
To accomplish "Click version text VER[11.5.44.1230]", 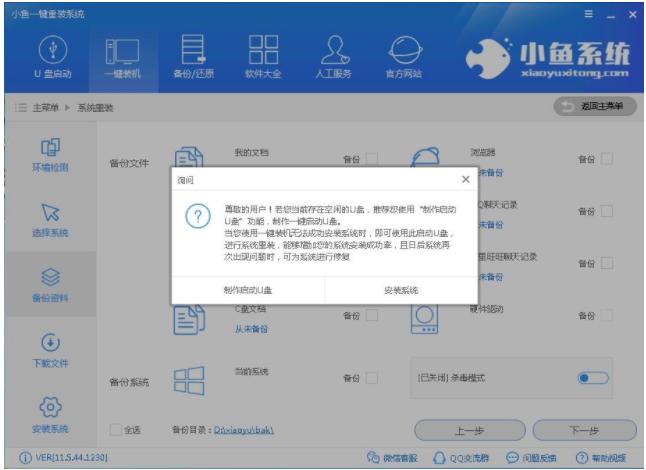I will coord(72,458).
